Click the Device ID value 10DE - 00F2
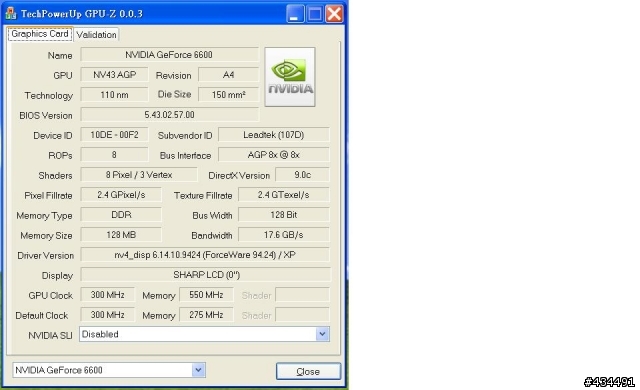Viewport: 640px width, 390px height. click(114, 135)
